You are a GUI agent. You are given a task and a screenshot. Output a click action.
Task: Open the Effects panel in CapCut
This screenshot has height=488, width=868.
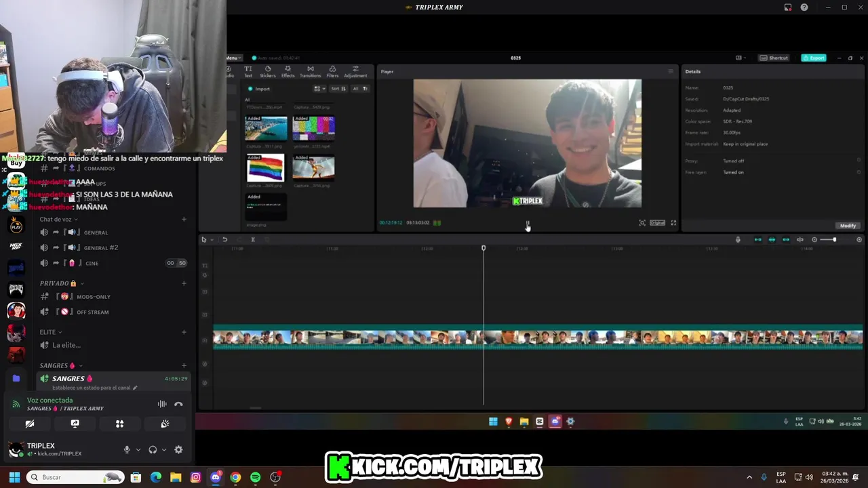(x=288, y=71)
